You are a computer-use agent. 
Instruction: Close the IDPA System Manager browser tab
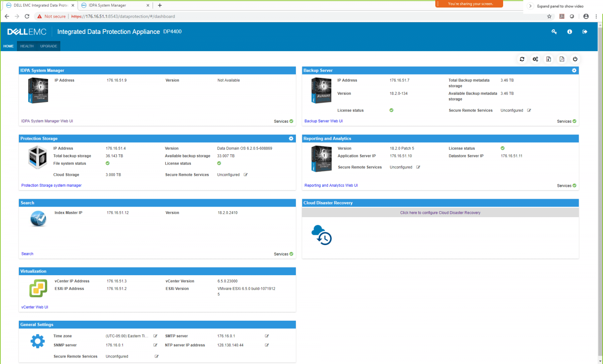[x=148, y=5]
